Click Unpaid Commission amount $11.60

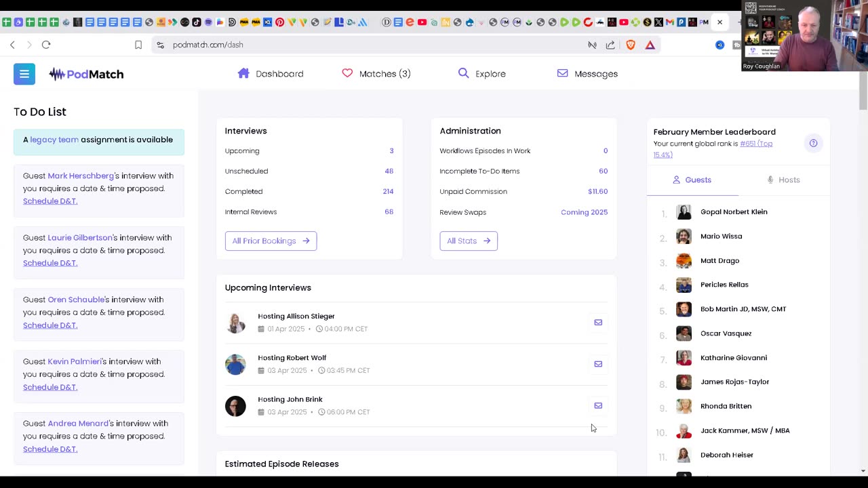click(597, 191)
